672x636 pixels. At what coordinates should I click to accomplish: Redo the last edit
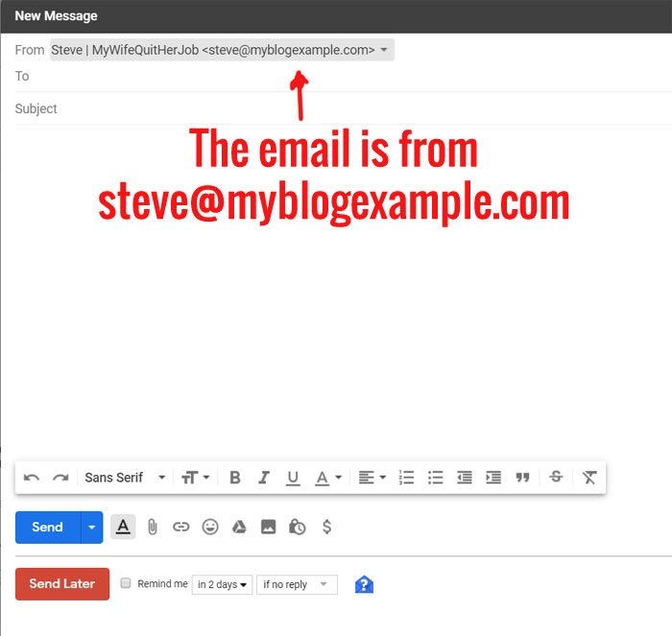click(60, 478)
